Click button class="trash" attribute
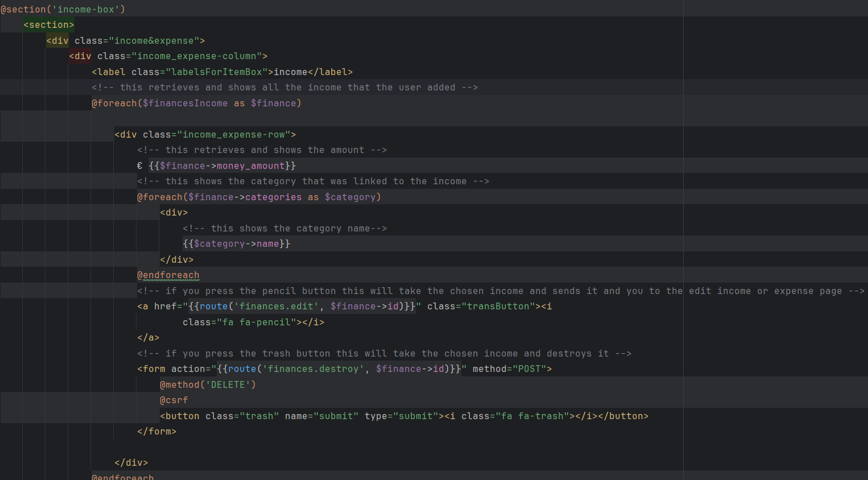Viewport: 868px width, 480px height. (x=242, y=416)
